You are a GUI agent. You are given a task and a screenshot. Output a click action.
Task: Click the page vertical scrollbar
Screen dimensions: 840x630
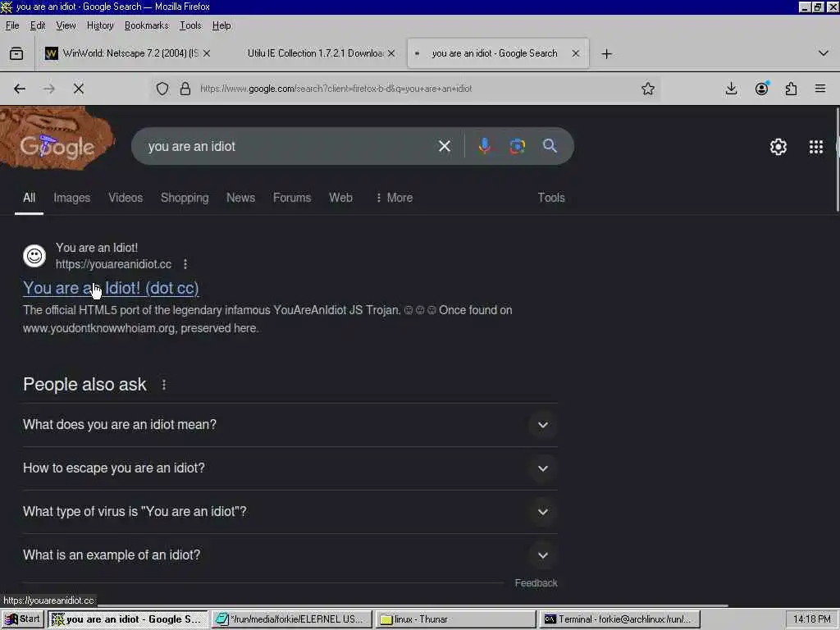point(837,160)
